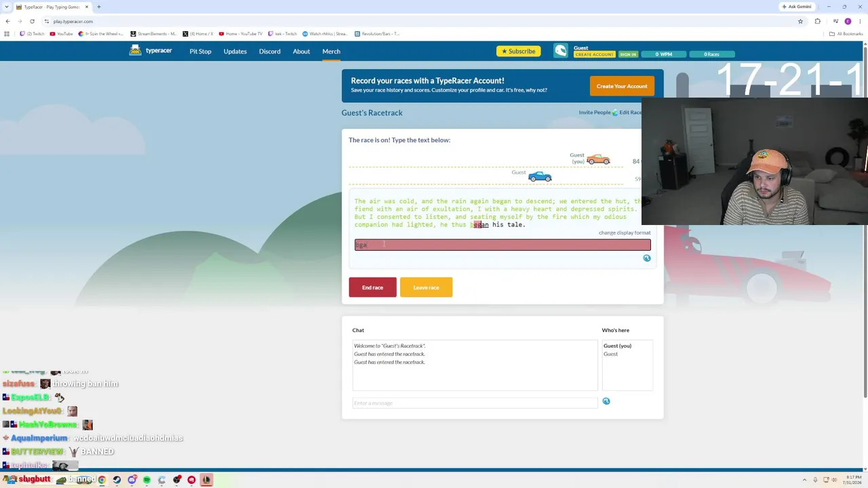This screenshot has width=868, height=488.
Task: Open the Home - YouTube TV bookmark
Action: click(x=241, y=34)
